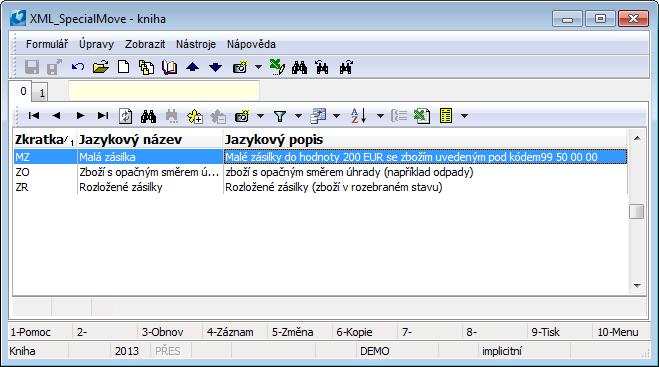Select the ZO row cell
Viewport: 659px width, 367px height.
point(45,172)
